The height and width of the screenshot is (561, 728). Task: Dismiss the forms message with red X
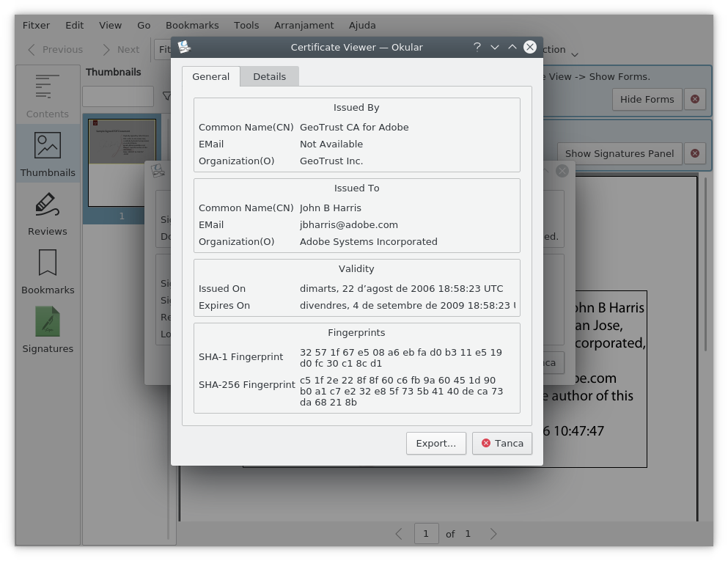click(694, 99)
